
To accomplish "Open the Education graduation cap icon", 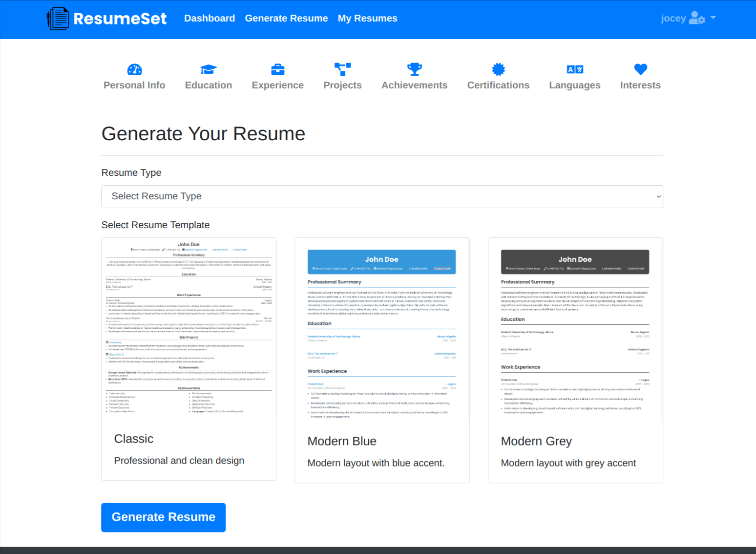I will (x=209, y=69).
